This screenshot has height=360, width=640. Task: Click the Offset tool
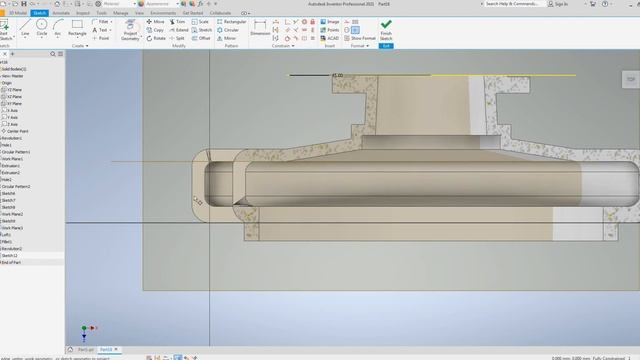click(x=201, y=38)
